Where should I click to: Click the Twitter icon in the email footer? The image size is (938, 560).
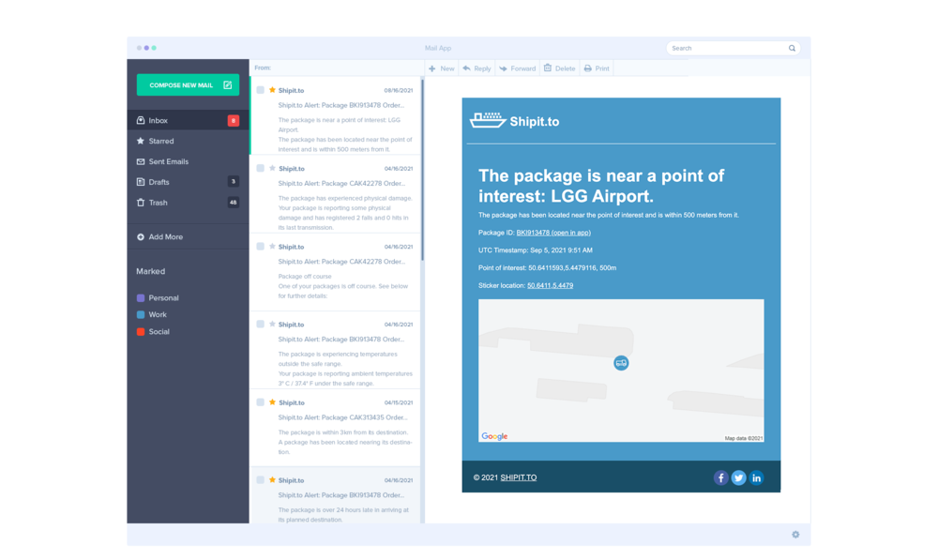pos(739,477)
